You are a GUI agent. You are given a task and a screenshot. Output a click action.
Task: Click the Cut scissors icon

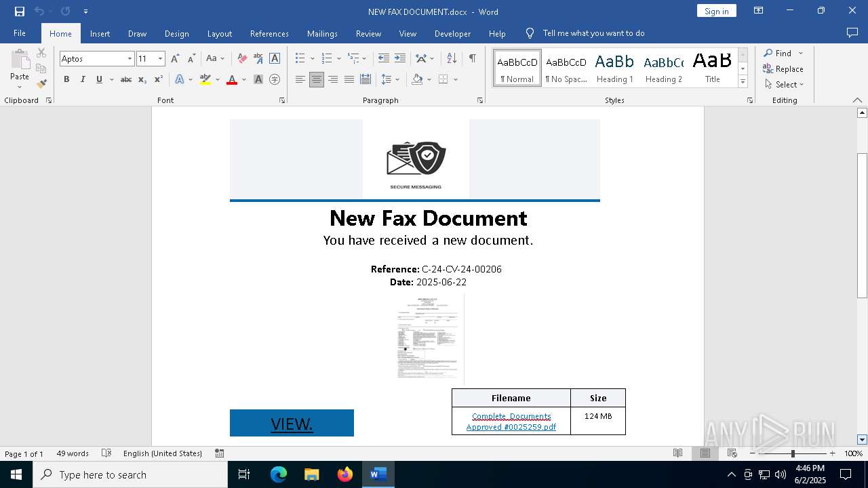pyautogui.click(x=41, y=53)
